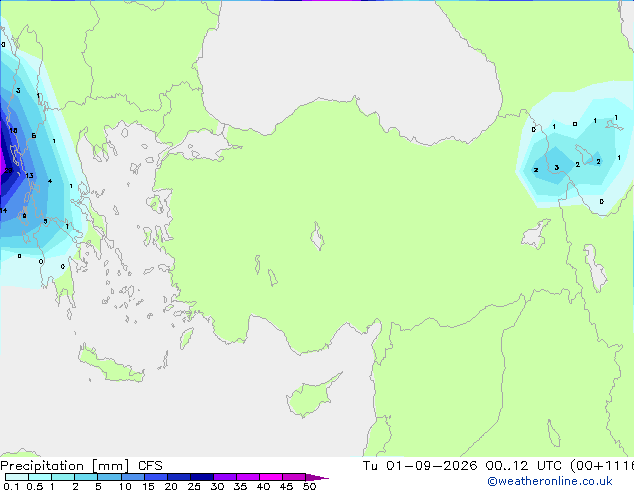
Task: Click the legend scale label '50'
Action: pyautogui.click(x=309, y=486)
